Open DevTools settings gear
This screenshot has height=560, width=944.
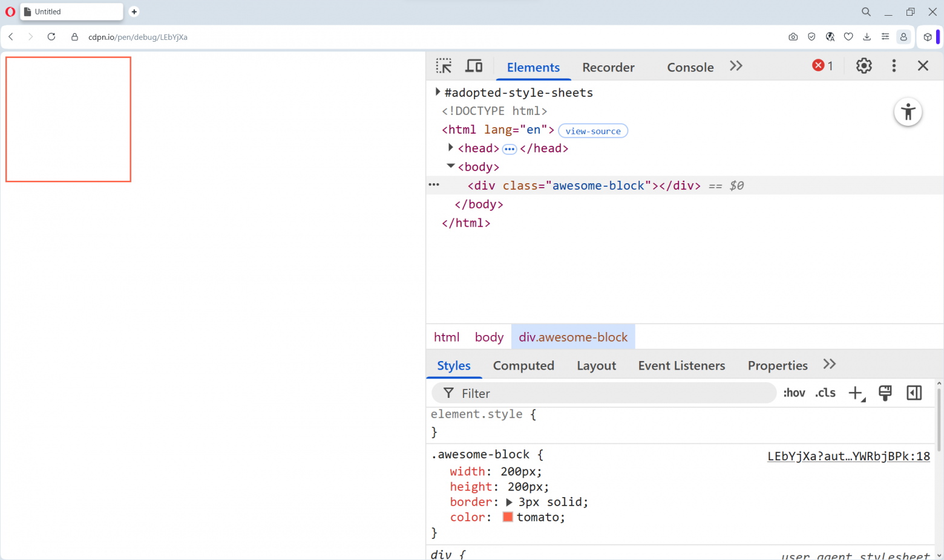click(x=864, y=65)
